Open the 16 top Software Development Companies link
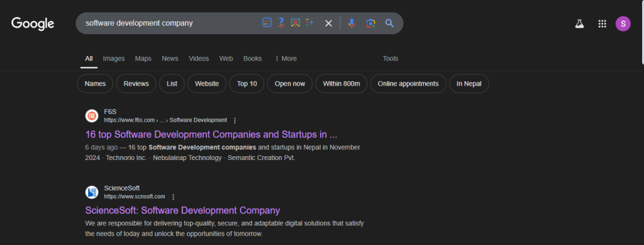Screen dimensions: 644x245 [x=211, y=134]
